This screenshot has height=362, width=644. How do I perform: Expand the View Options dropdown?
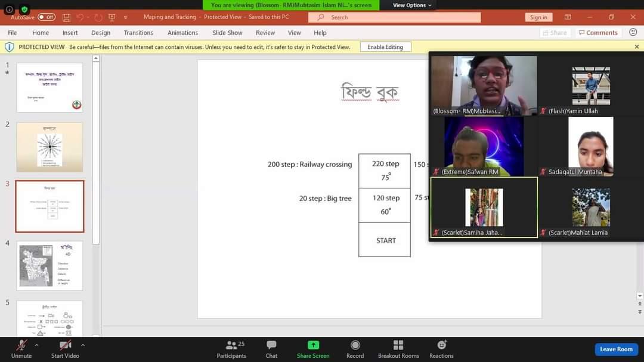tap(412, 5)
